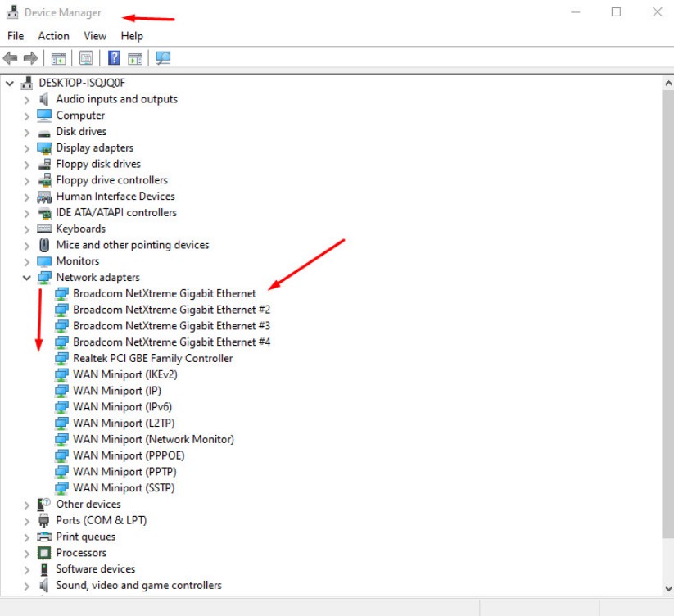Click the Keyboards category icon
Screen dimensions: 674x616
(x=44, y=229)
